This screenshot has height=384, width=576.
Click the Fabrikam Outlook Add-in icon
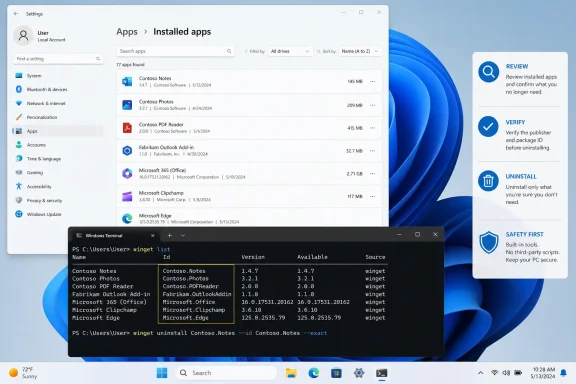click(127, 151)
